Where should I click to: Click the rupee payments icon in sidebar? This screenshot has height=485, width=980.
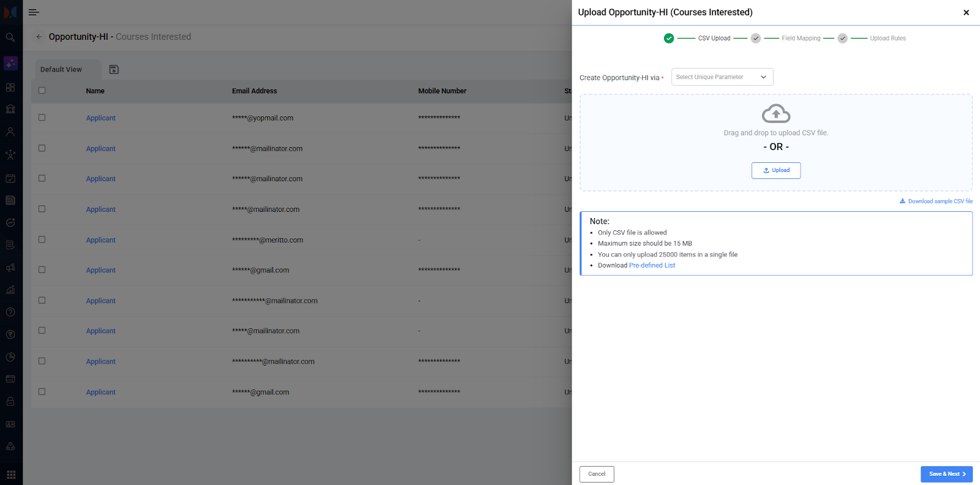click(10, 334)
